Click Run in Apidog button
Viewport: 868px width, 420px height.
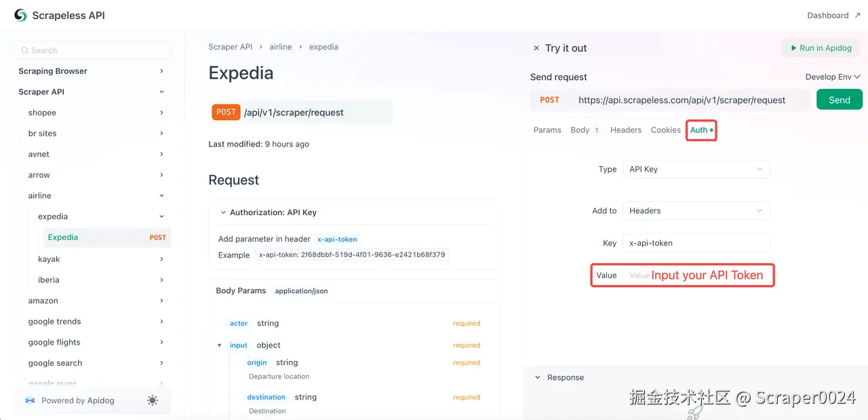(821, 48)
